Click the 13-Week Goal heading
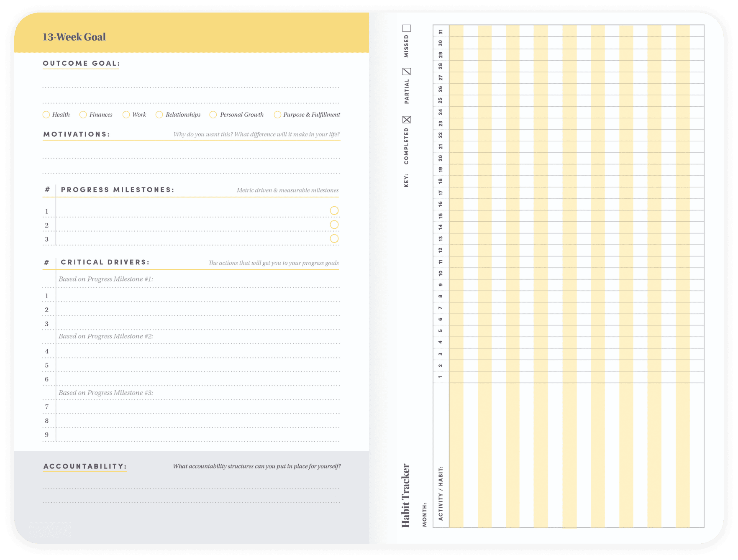Viewport: 738px width, 560px height. (74, 37)
